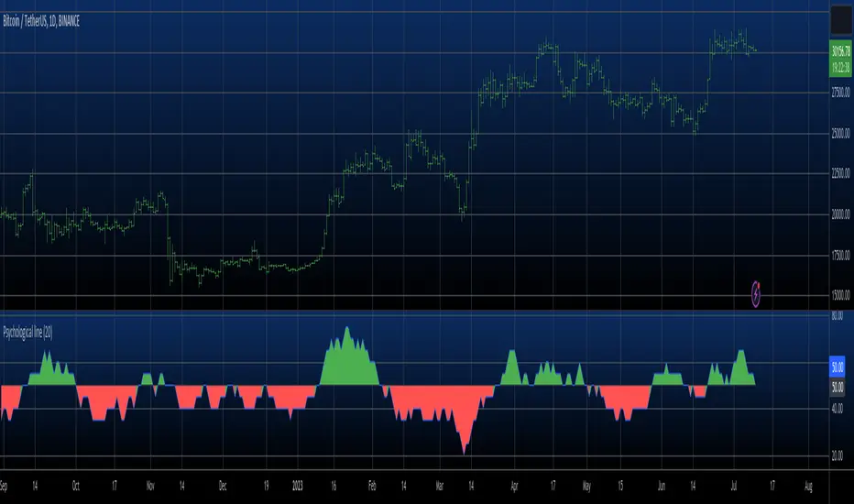
Task: Click the Dec label on time axis
Action: click(223, 486)
